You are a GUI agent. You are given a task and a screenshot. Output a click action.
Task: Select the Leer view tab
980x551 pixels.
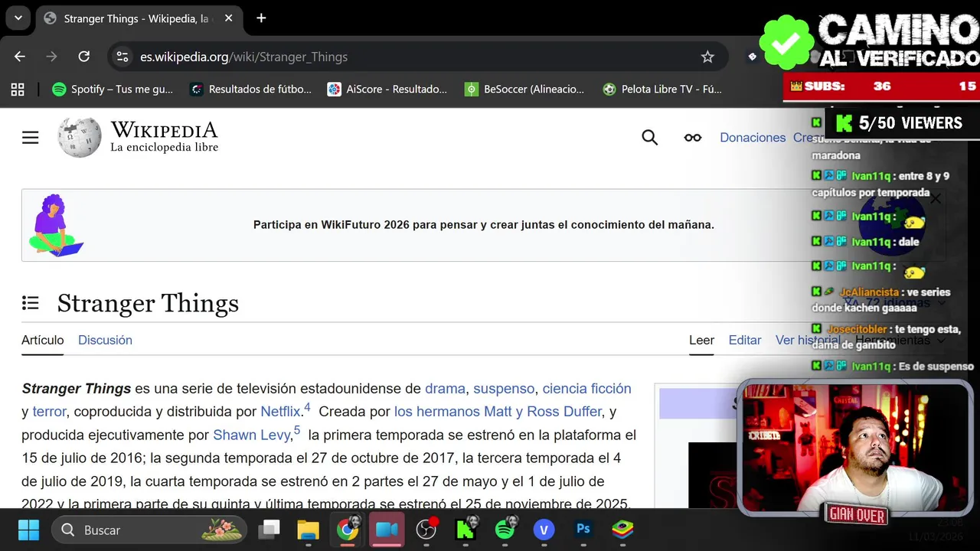click(x=701, y=340)
